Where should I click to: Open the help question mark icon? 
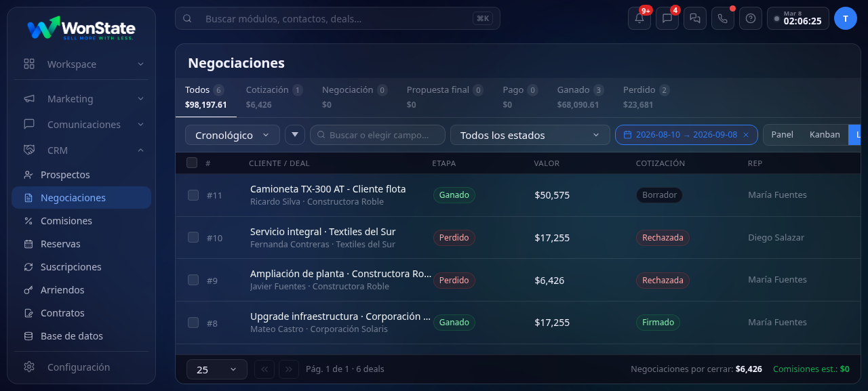[x=751, y=18]
